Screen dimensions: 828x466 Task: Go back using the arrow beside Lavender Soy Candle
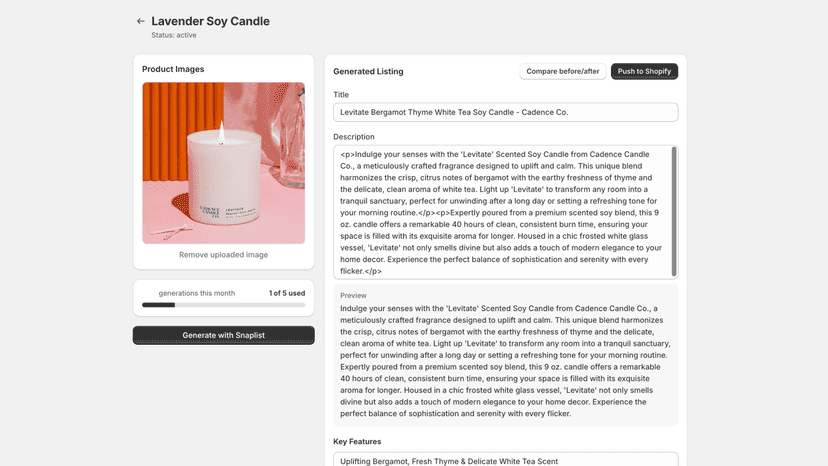(x=140, y=21)
